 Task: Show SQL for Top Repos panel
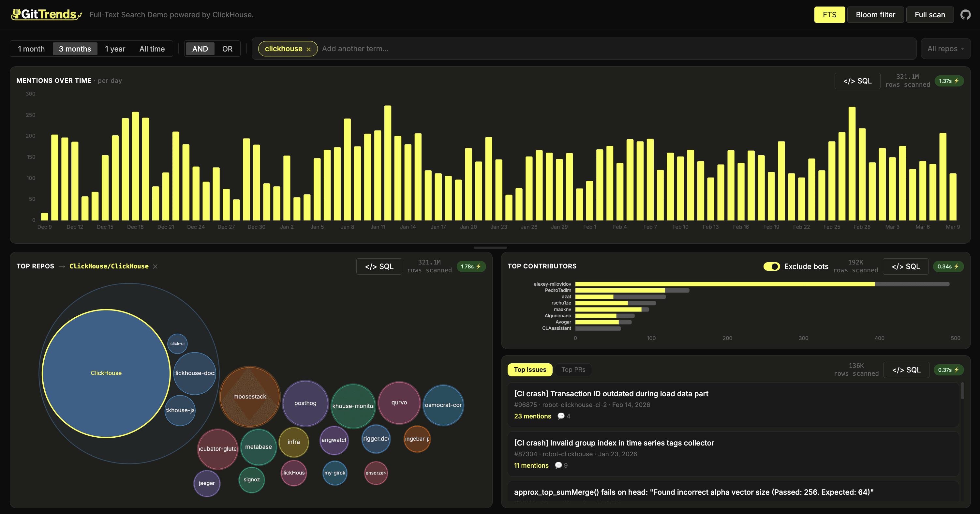coord(379,266)
